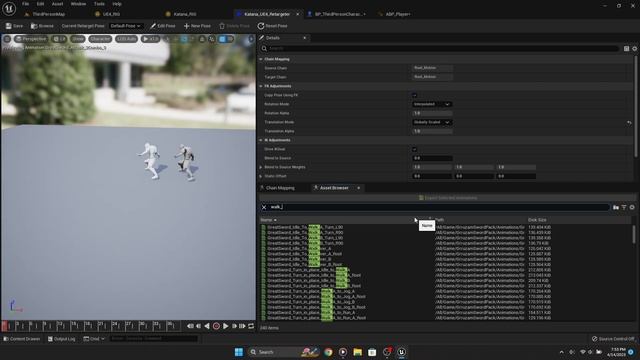The width and height of the screenshot is (640, 360).
Task: Toggle the animation loop button
Action: click(x=251, y=326)
